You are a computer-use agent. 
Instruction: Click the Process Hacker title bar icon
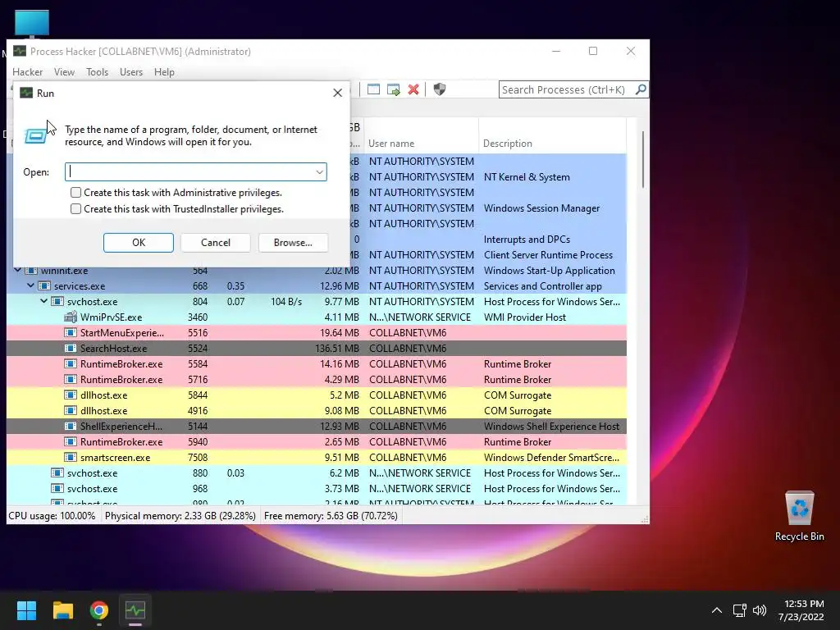[x=20, y=51]
